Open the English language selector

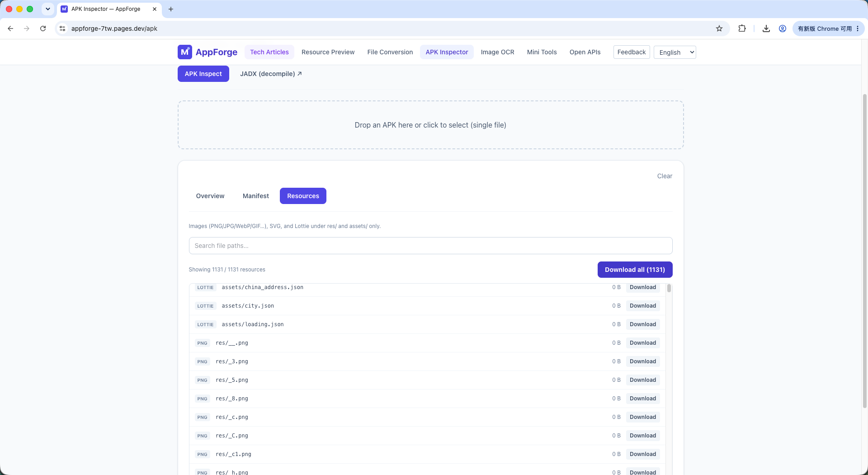pyautogui.click(x=675, y=52)
